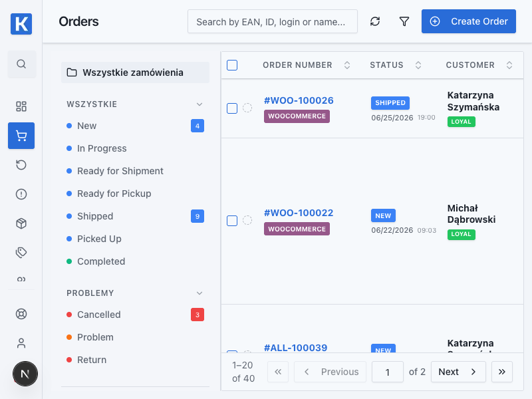Refresh the orders list

375,21
